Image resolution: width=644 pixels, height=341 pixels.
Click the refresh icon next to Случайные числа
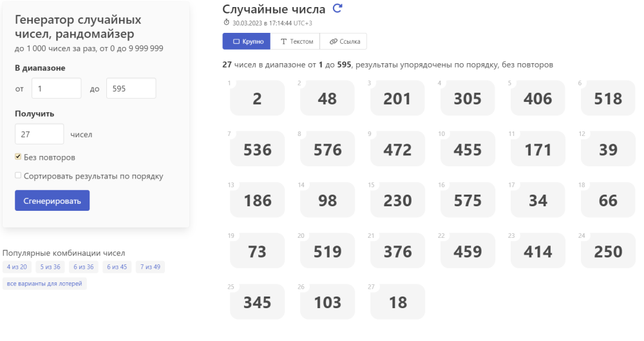point(337,9)
